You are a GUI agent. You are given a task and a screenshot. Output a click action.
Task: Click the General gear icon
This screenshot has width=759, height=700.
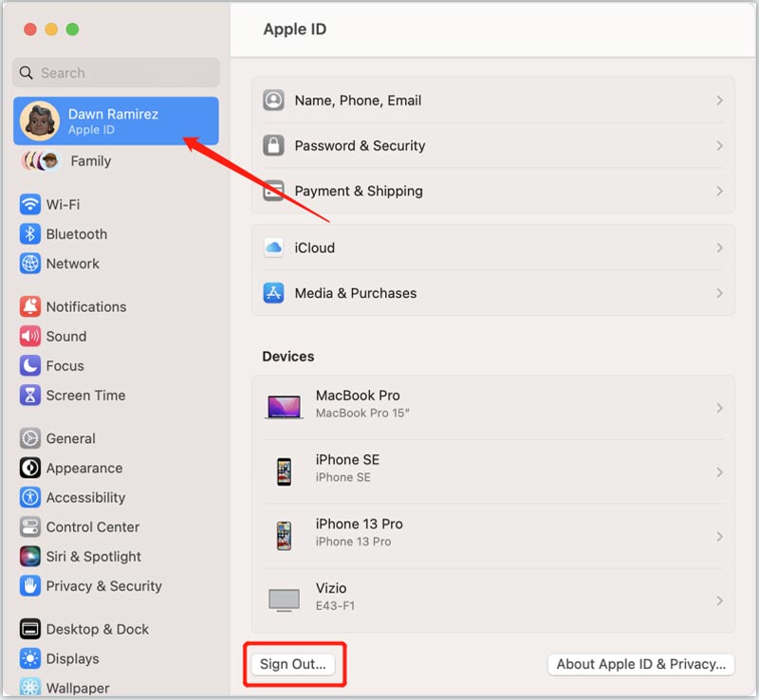30,438
